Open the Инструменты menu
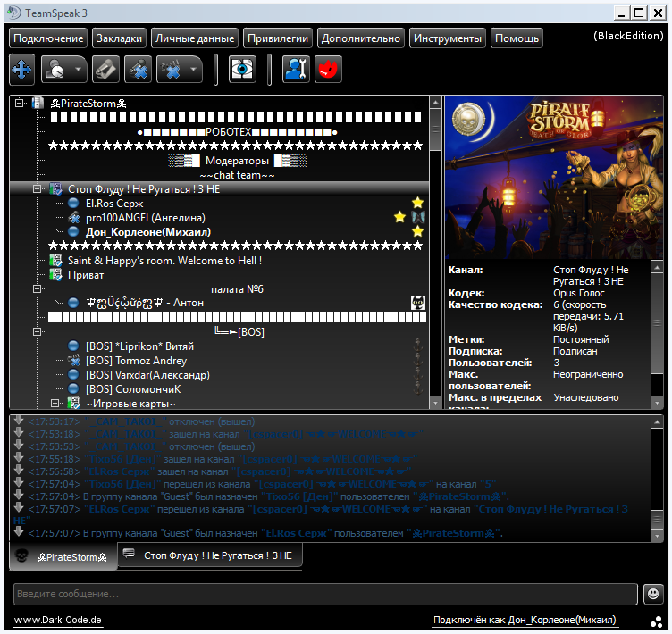 point(448,38)
